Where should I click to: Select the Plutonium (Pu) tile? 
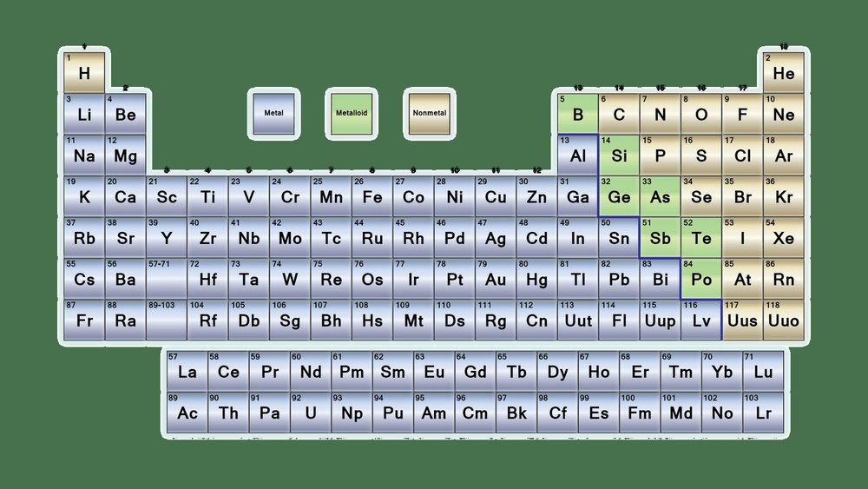[393, 413]
